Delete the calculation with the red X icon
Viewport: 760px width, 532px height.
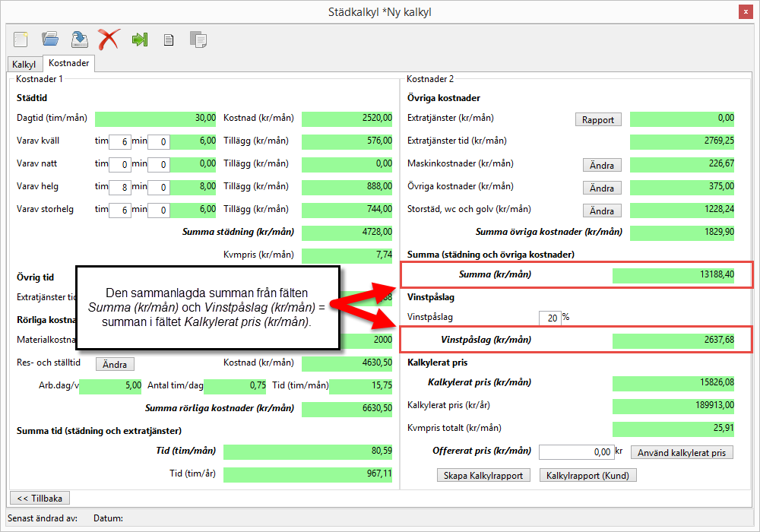point(109,39)
